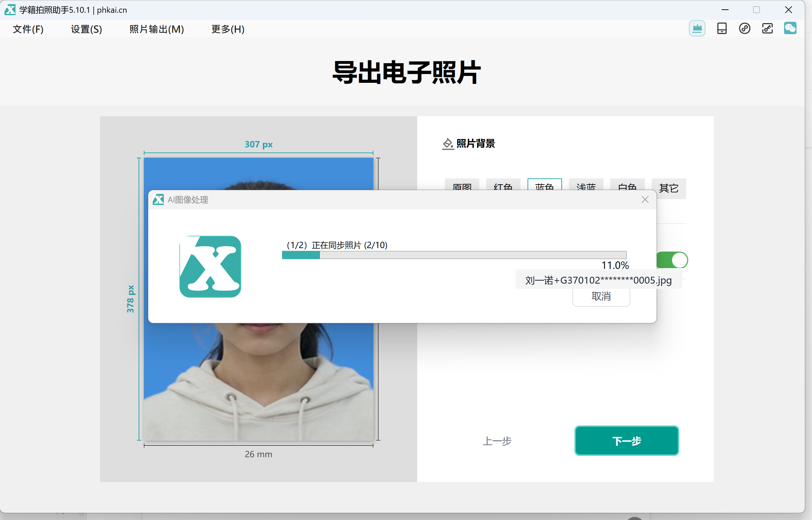Click the sync progress bar
812x520 pixels.
coord(454,255)
